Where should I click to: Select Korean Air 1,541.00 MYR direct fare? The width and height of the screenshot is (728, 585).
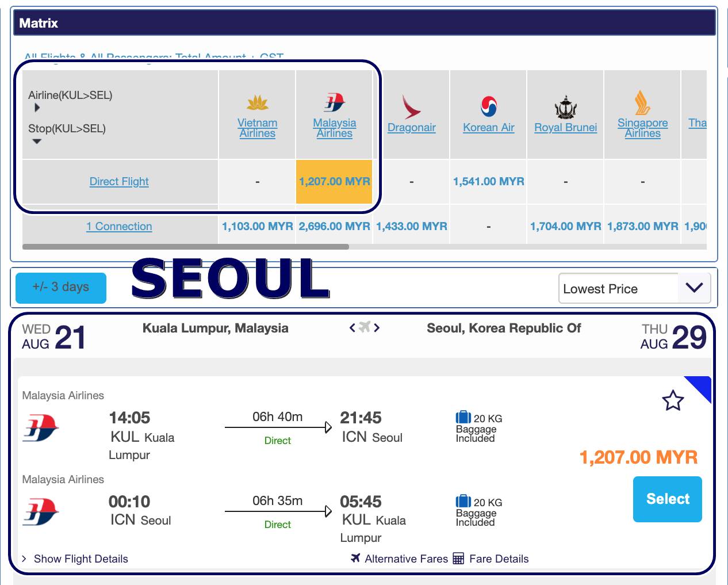[489, 182]
